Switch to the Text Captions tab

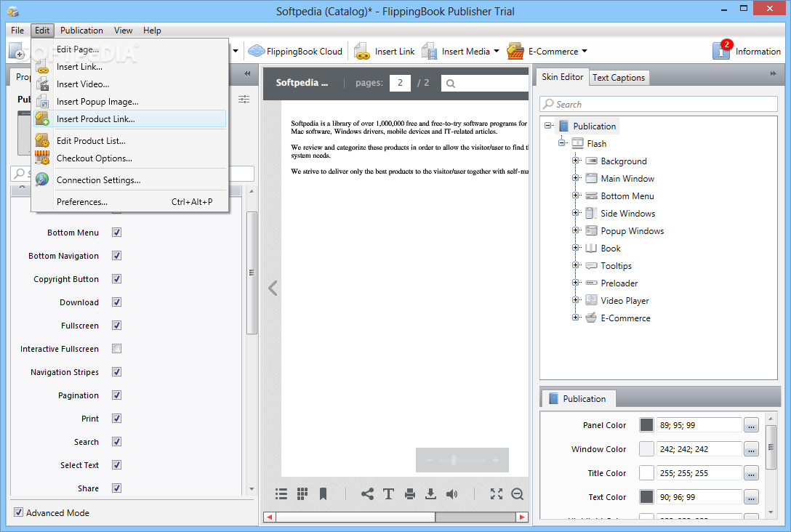[619, 77]
